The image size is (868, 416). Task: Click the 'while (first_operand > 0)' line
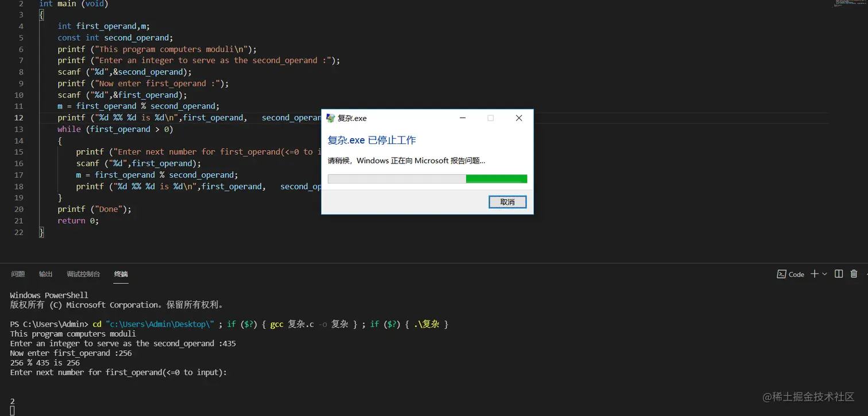point(115,129)
